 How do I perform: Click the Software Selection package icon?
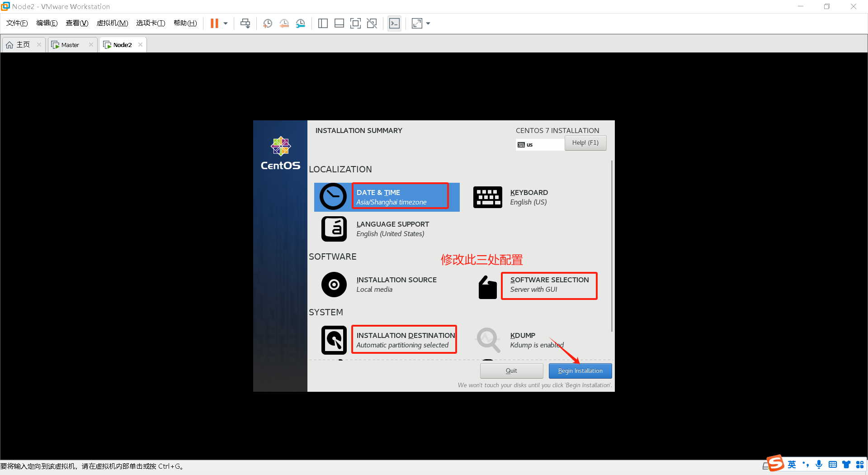487,287
